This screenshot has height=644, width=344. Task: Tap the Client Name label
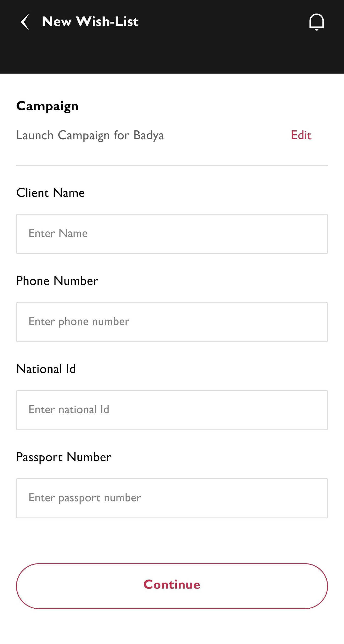coord(51,193)
